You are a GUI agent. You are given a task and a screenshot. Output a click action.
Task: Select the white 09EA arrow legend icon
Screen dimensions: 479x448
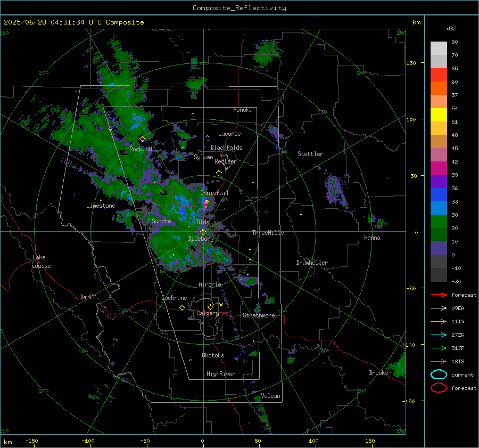tap(439, 308)
